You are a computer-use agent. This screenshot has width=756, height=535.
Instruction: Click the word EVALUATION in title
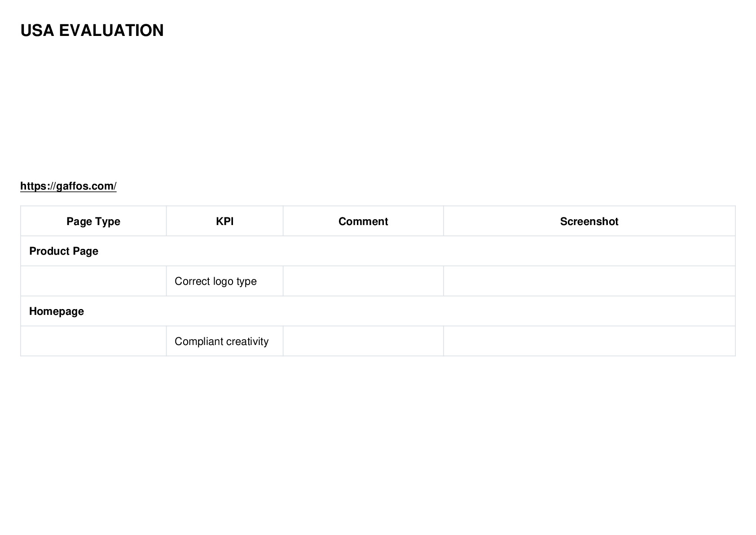[111, 31]
